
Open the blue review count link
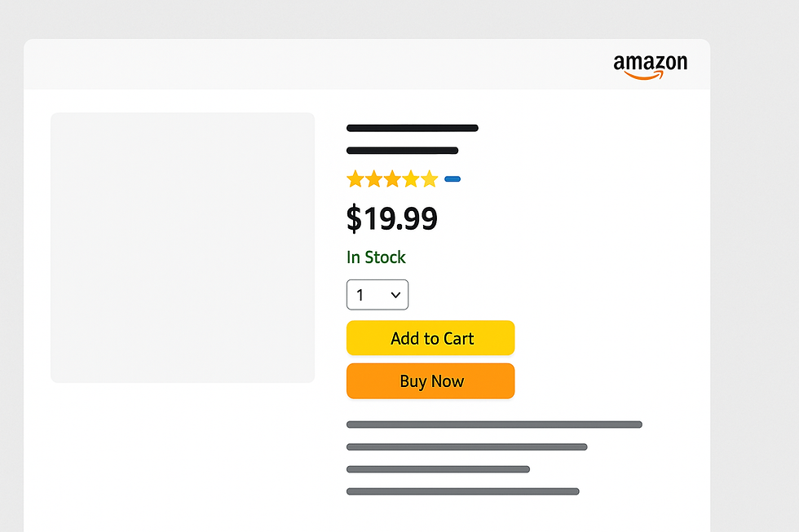[452, 178]
